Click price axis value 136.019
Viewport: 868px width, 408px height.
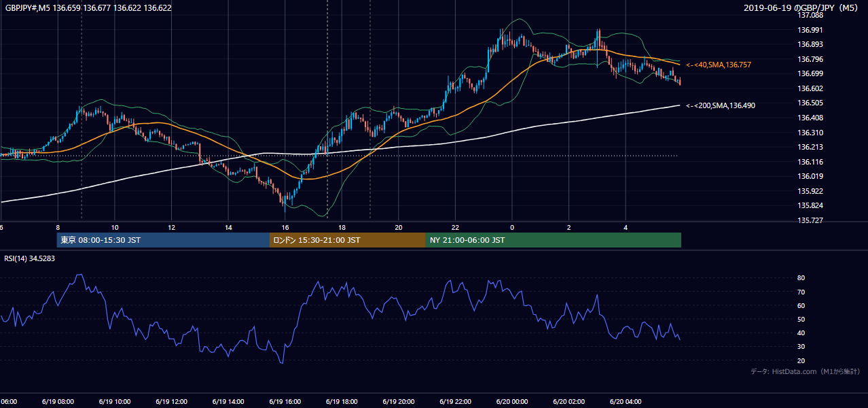pyautogui.click(x=810, y=176)
